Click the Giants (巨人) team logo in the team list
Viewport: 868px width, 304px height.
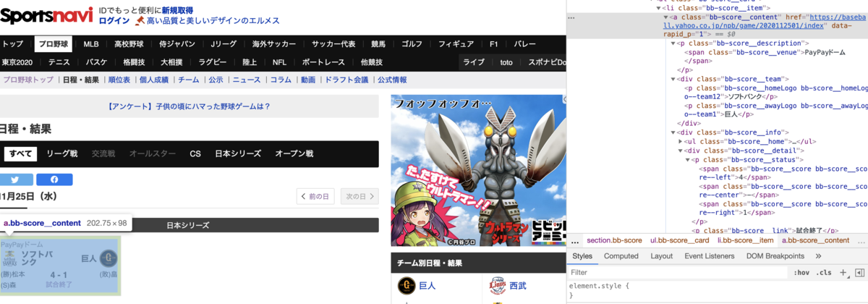tap(407, 286)
